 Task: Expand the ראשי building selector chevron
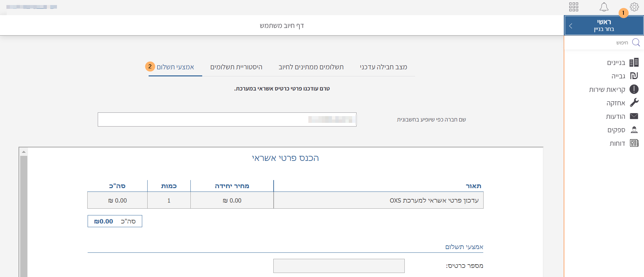point(571,26)
